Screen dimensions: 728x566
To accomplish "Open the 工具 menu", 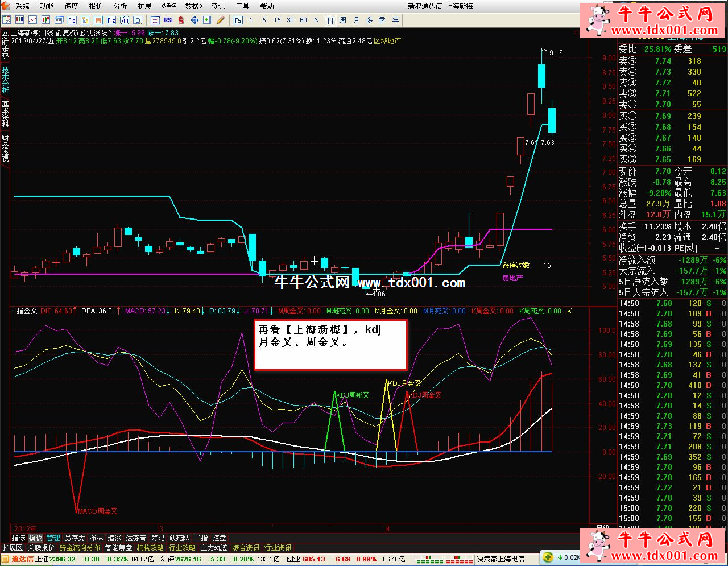I will click(242, 6).
